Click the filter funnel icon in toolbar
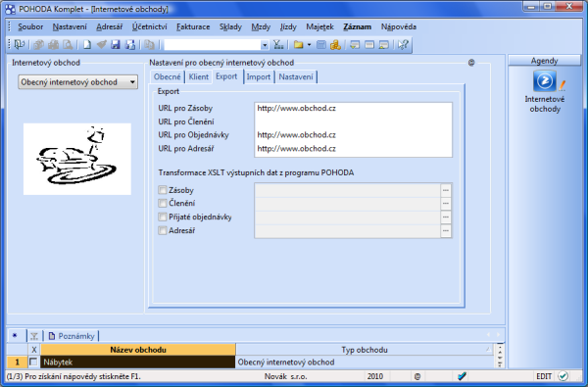This screenshot has width=588, height=387. (278, 45)
